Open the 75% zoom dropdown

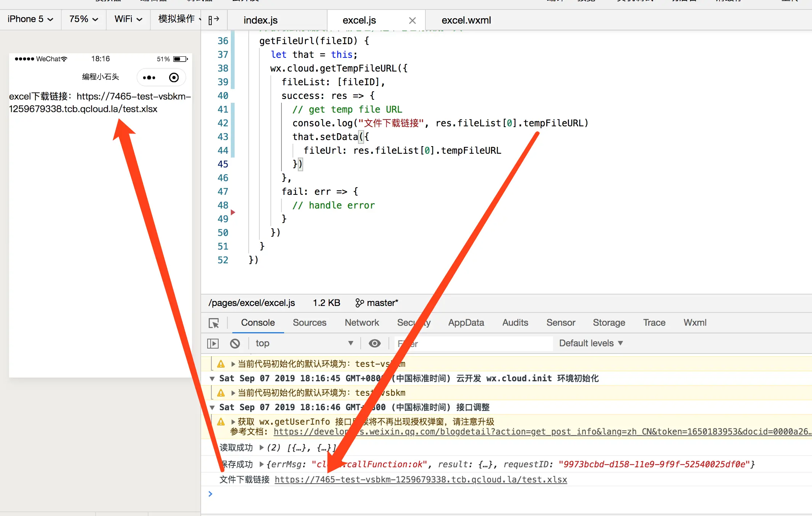coord(84,19)
